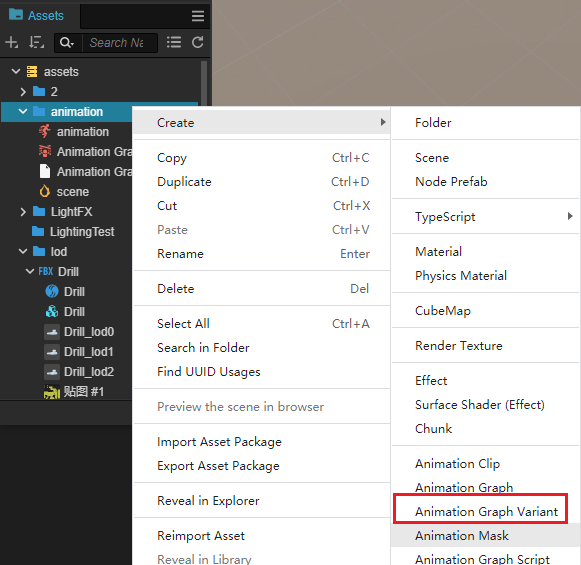Collapse the FBX Drill asset

(30, 272)
